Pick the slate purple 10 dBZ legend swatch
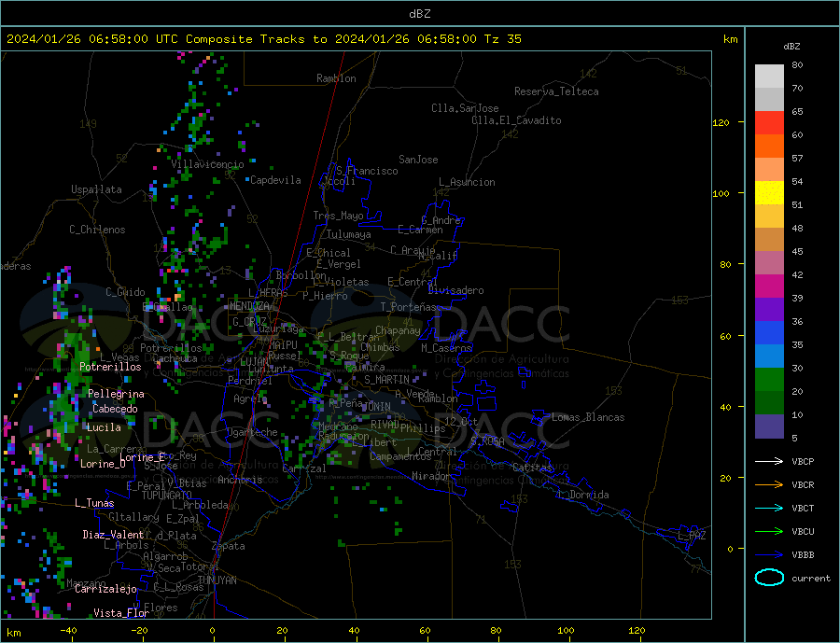The image size is (840, 643). pos(769,426)
